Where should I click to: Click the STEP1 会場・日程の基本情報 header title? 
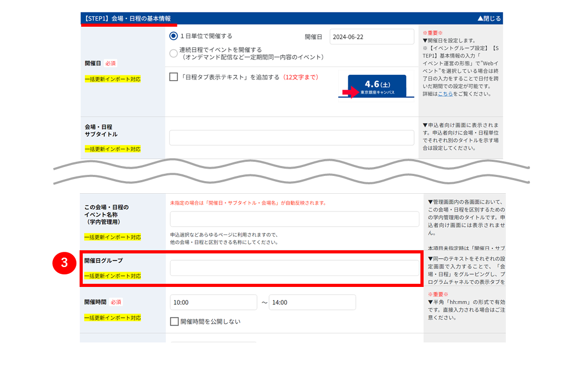point(127,18)
